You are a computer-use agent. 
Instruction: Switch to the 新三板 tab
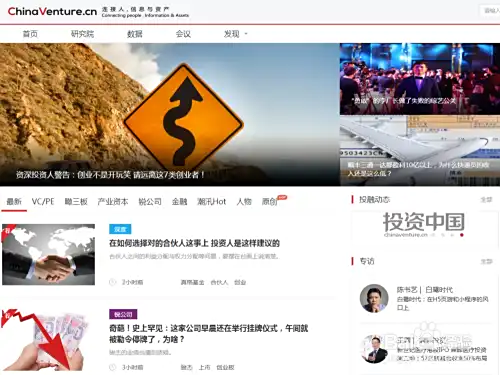pyautogui.click(x=76, y=202)
